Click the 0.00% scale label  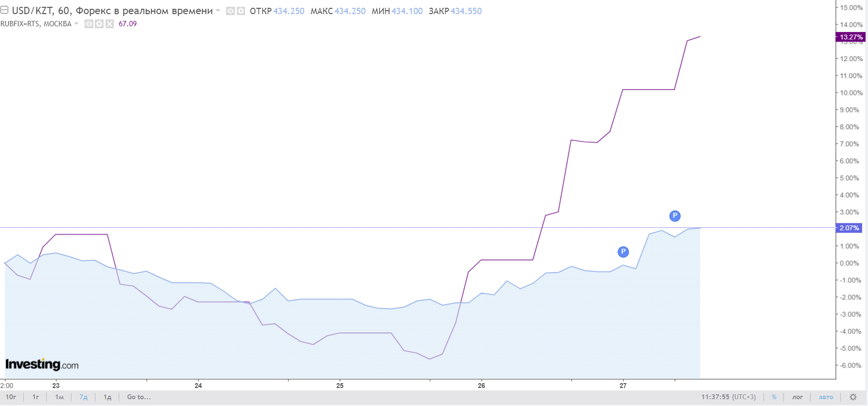850,263
